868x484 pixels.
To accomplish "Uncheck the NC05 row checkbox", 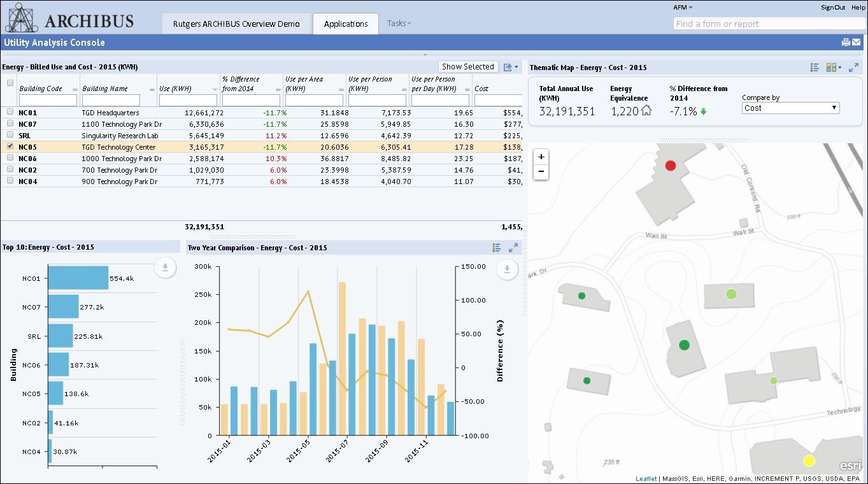I will pyautogui.click(x=10, y=146).
